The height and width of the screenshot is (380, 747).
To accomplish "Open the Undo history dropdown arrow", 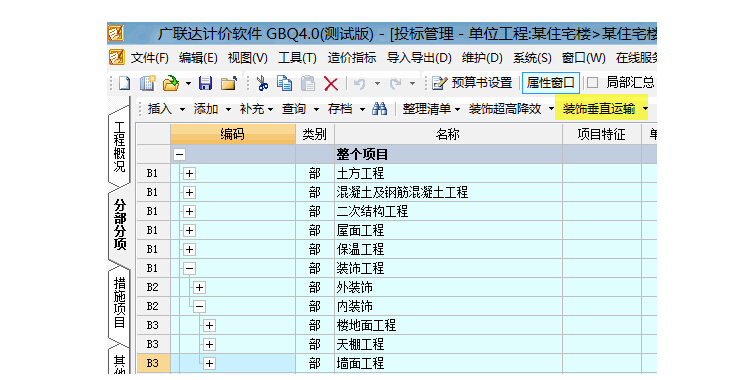I will point(377,84).
